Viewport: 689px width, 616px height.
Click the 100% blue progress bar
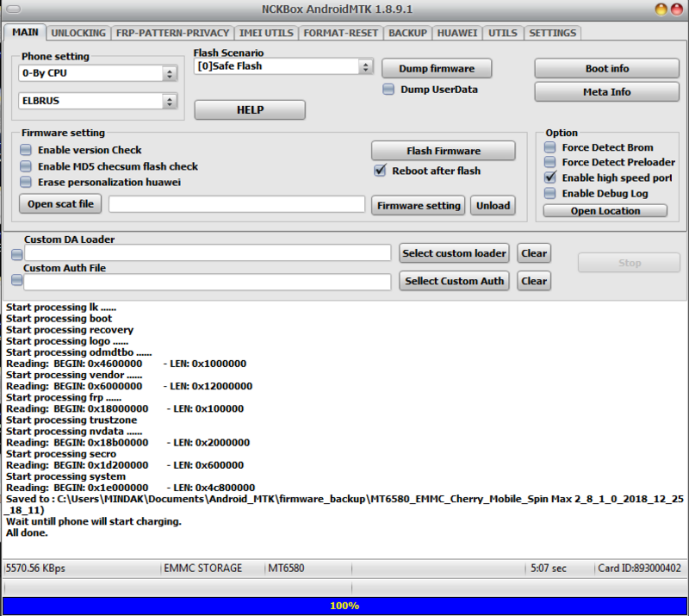(x=344, y=606)
